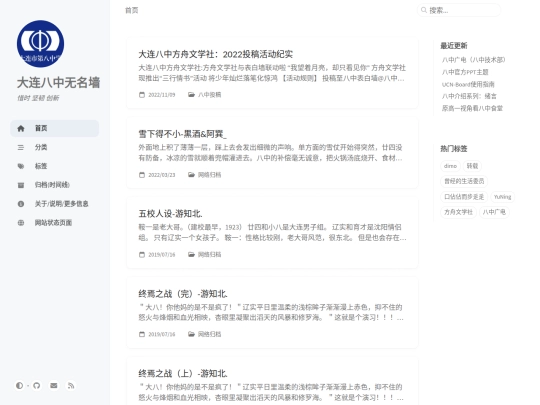Viewport: 540px width, 405px height.
Task: Open the RSS feed icon in sidebar footer
Action: 71,385
